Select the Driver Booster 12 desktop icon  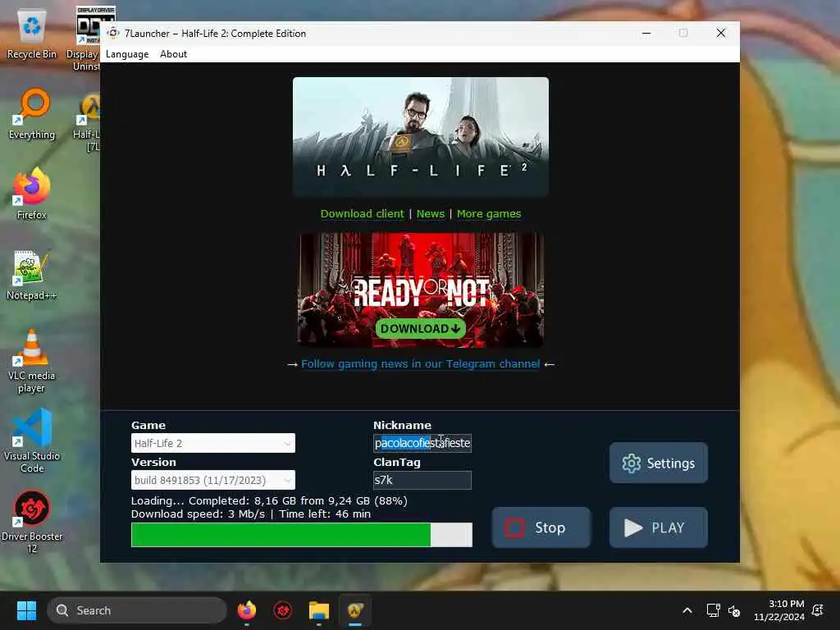(x=32, y=522)
